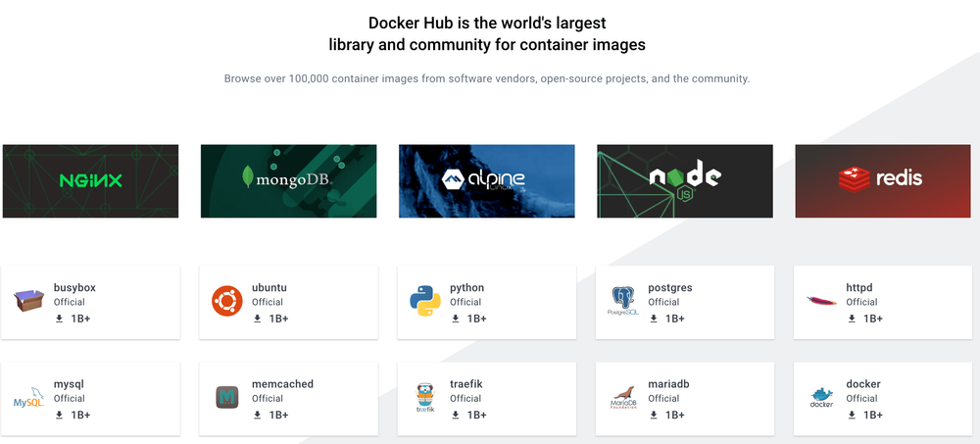Click the 1B+ count on python card
The image size is (980, 444).
coord(477,319)
